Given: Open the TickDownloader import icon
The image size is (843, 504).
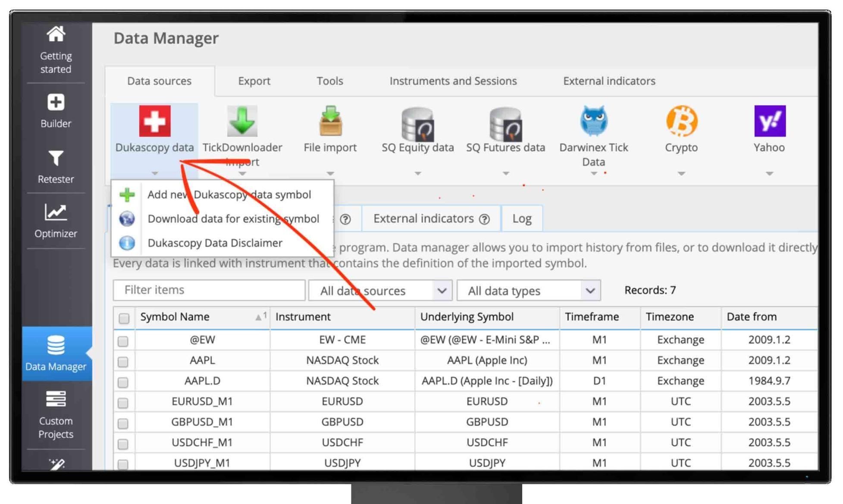Looking at the screenshot, I should [x=242, y=121].
